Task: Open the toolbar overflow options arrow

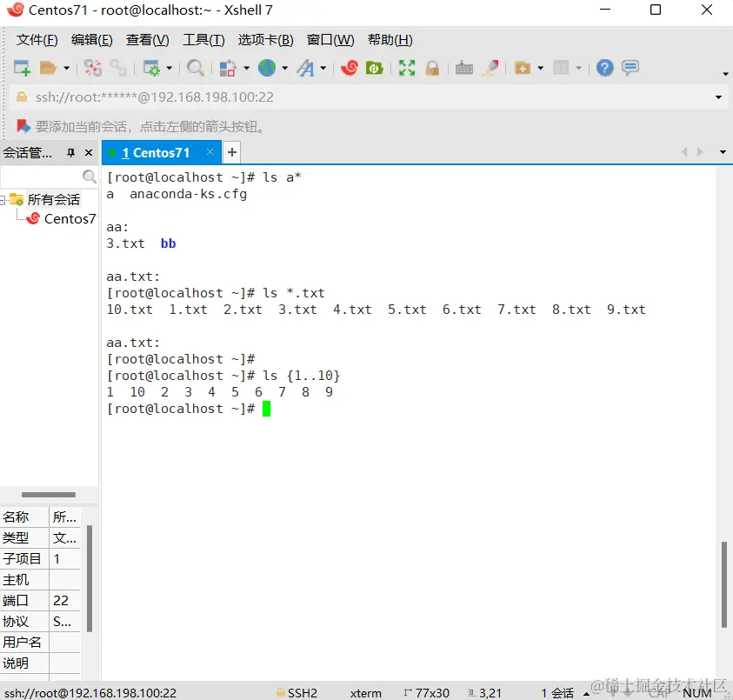Action: [x=725, y=74]
